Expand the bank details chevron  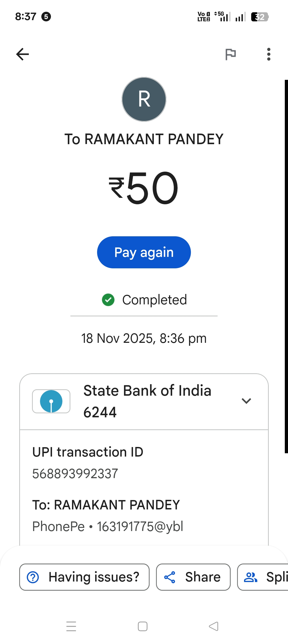(x=246, y=401)
